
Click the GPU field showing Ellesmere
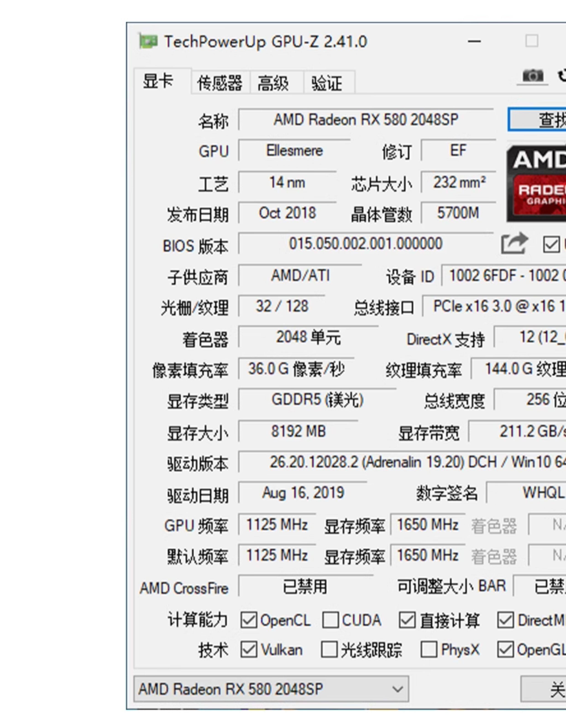click(x=294, y=150)
